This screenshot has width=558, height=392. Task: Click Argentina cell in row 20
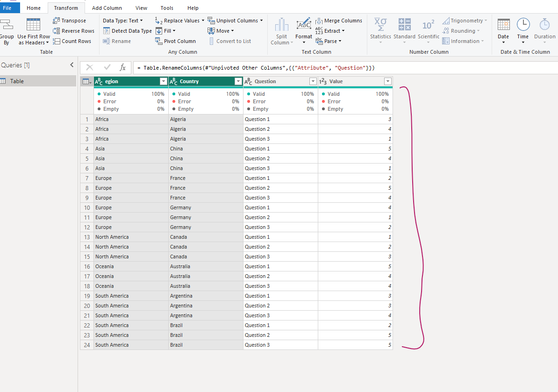click(x=206, y=306)
